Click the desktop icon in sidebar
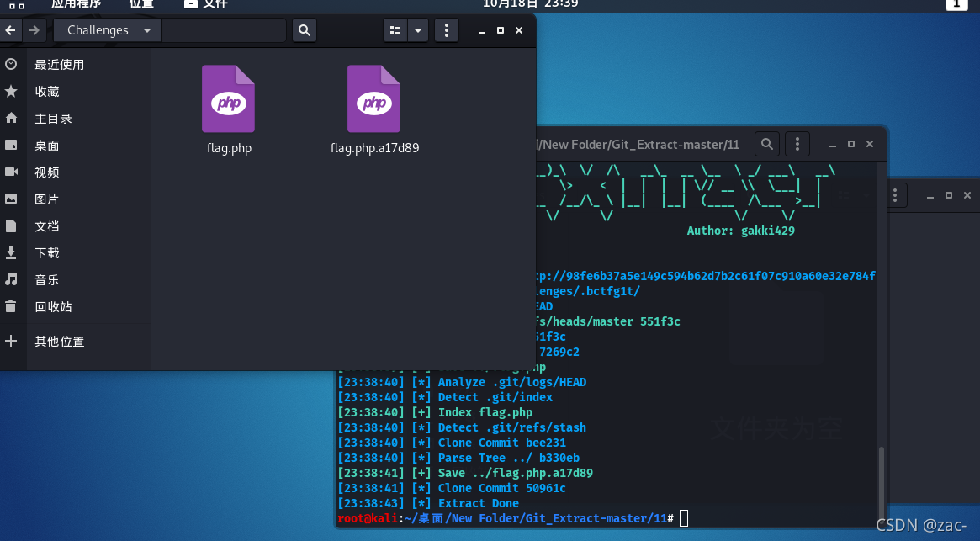This screenshot has height=541, width=980. click(x=11, y=145)
